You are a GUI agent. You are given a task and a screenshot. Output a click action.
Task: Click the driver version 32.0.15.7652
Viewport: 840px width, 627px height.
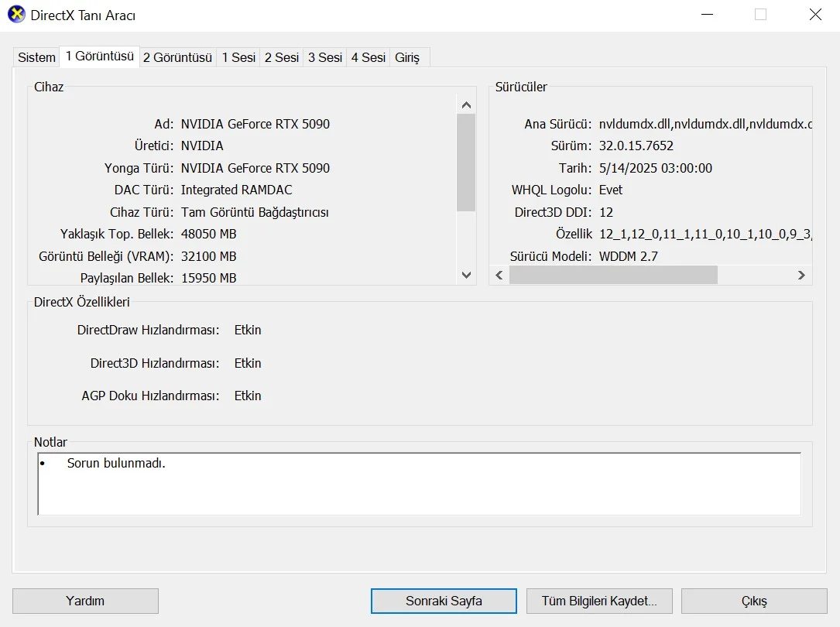[x=636, y=146]
